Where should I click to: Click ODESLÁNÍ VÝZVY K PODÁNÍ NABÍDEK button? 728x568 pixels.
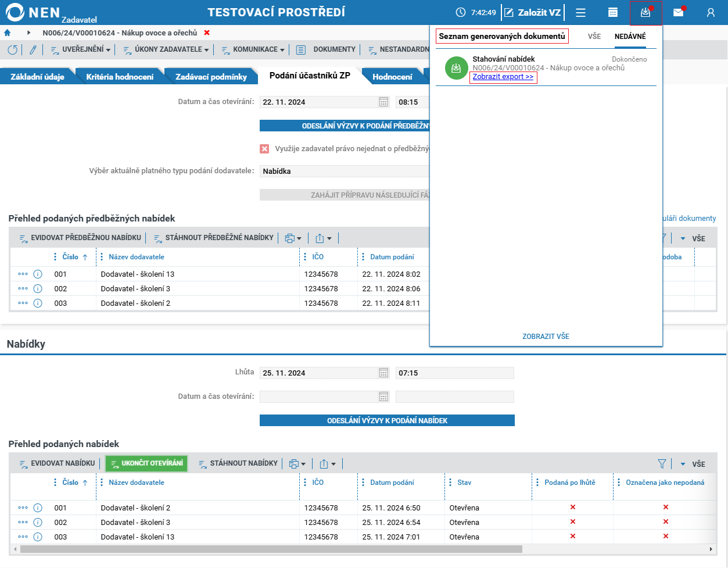(387, 420)
